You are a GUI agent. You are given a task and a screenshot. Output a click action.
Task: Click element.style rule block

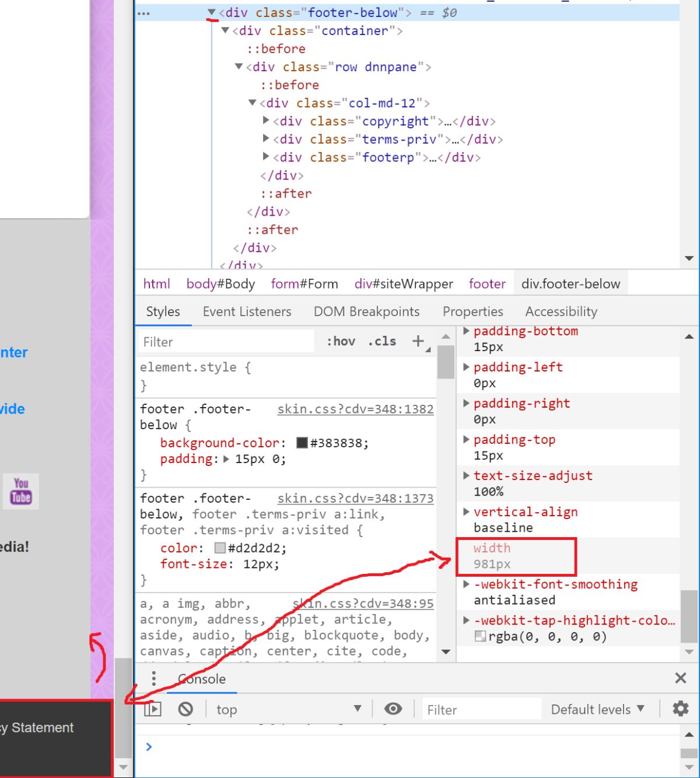pyautogui.click(x=286, y=376)
